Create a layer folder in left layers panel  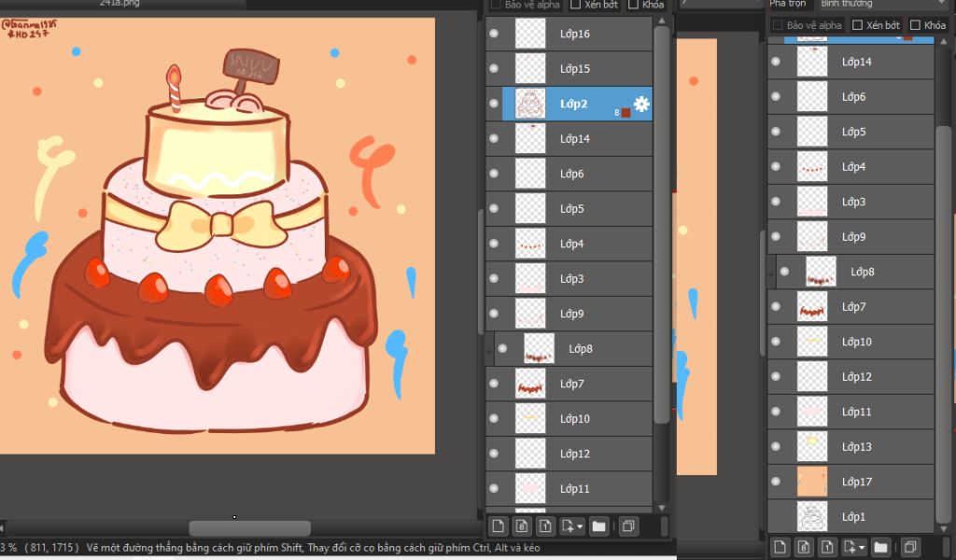598,525
